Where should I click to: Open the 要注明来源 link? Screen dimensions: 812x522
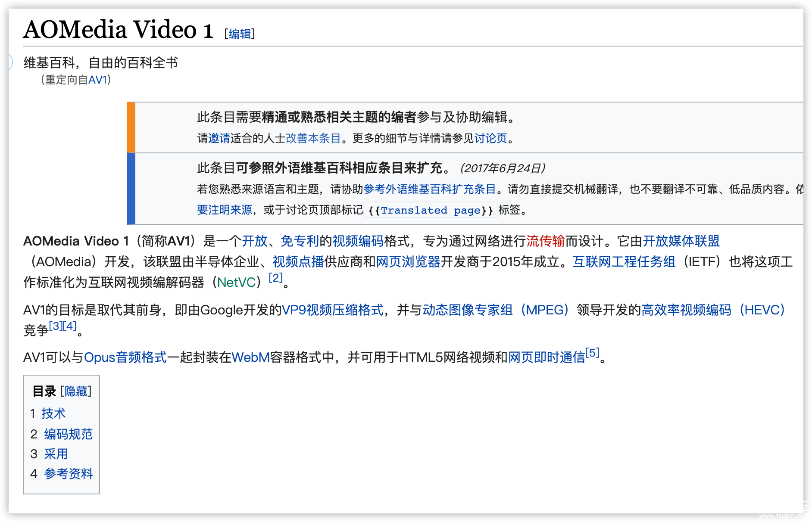[x=225, y=210]
